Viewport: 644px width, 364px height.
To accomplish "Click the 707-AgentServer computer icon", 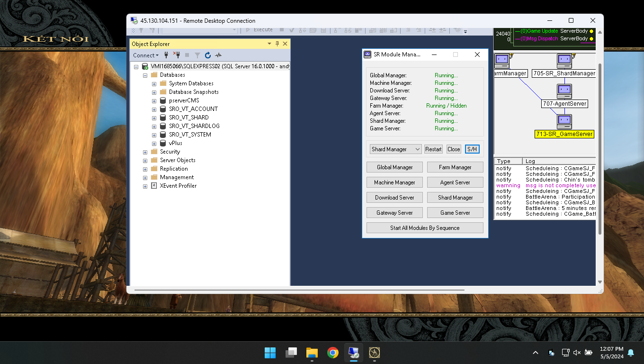I will (x=564, y=91).
